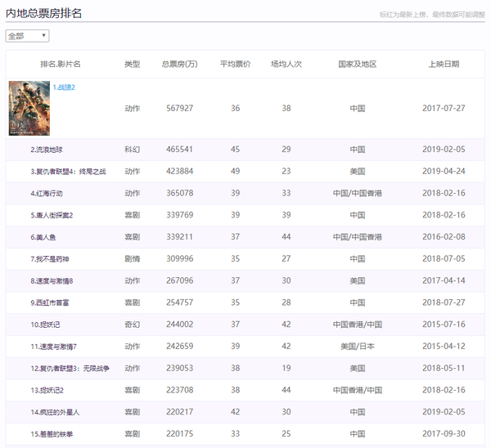
Task: Select the box office value 223708
Action: tap(180, 390)
